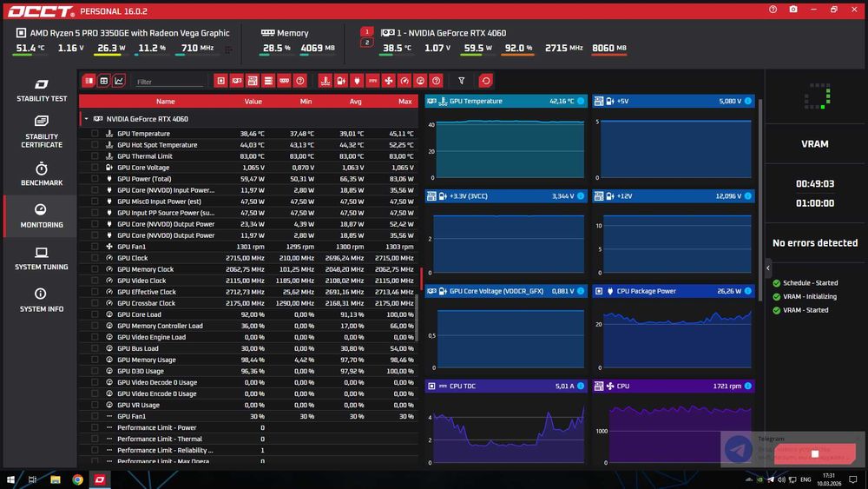Click info dot on GPU Temperature graph
868x489 pixels.
581,101
